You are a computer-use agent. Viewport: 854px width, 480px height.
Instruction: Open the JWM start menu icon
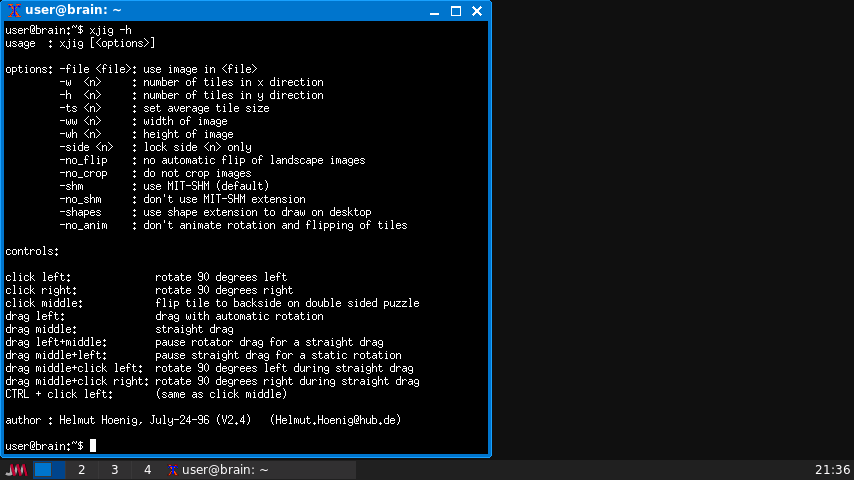click(x=16, y=470)
